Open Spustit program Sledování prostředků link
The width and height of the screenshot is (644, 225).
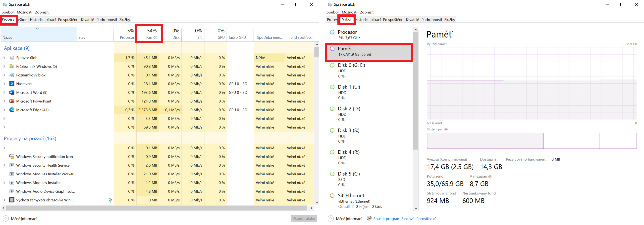click(405, 219)
